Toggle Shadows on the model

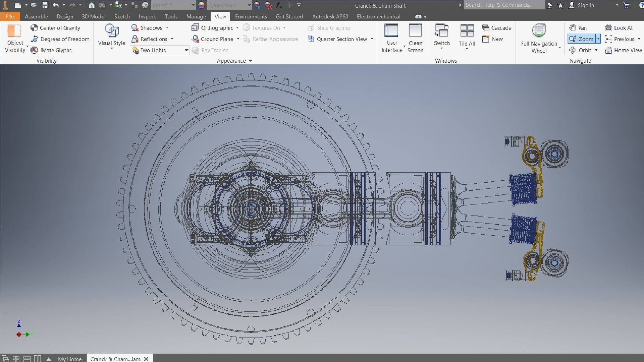[x=147, y=28]
